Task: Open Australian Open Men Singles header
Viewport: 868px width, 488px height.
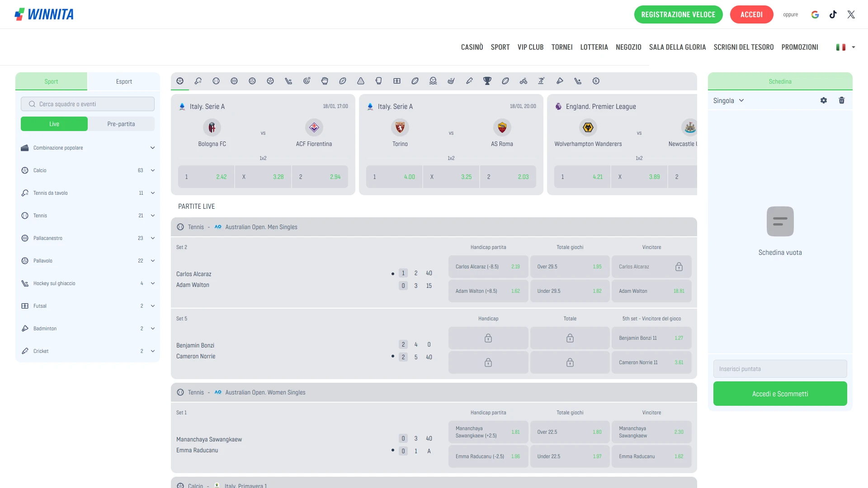Action: (434, 227)
